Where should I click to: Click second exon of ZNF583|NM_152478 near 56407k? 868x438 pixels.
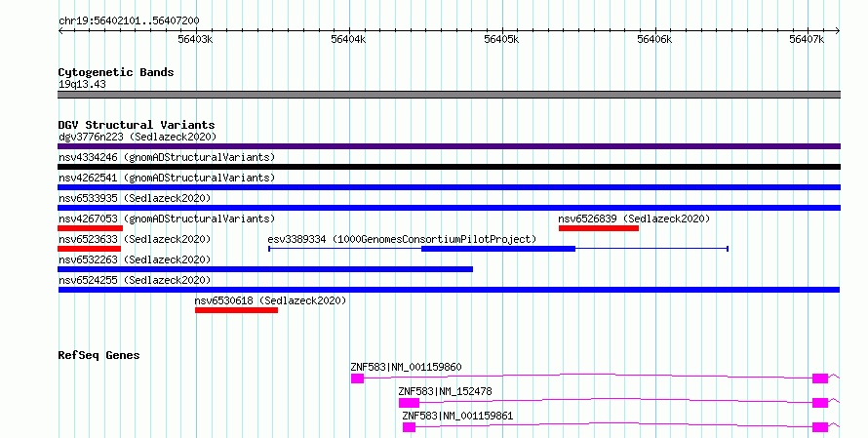click(820, 403)
